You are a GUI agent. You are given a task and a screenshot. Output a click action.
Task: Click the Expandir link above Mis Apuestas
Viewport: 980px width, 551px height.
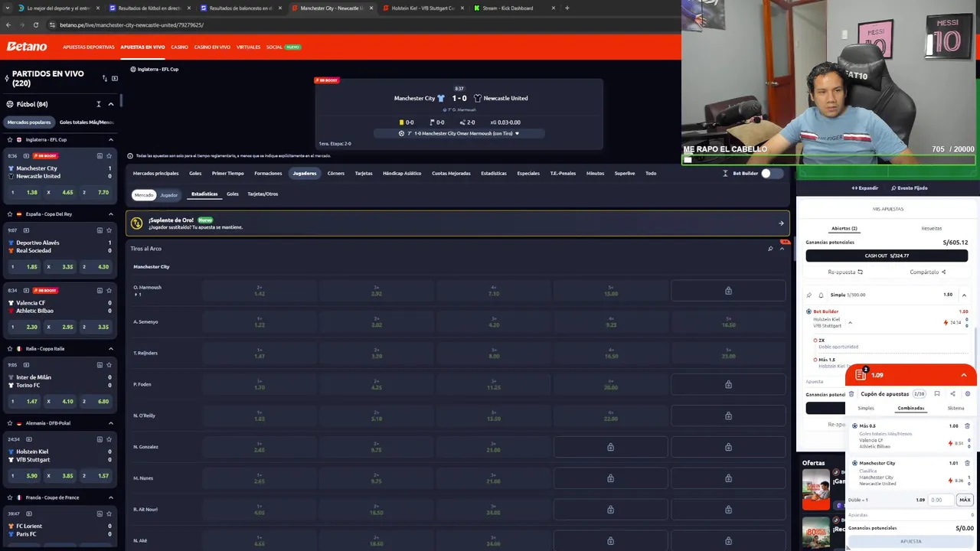pyautogui.click(x=865, y=187)
